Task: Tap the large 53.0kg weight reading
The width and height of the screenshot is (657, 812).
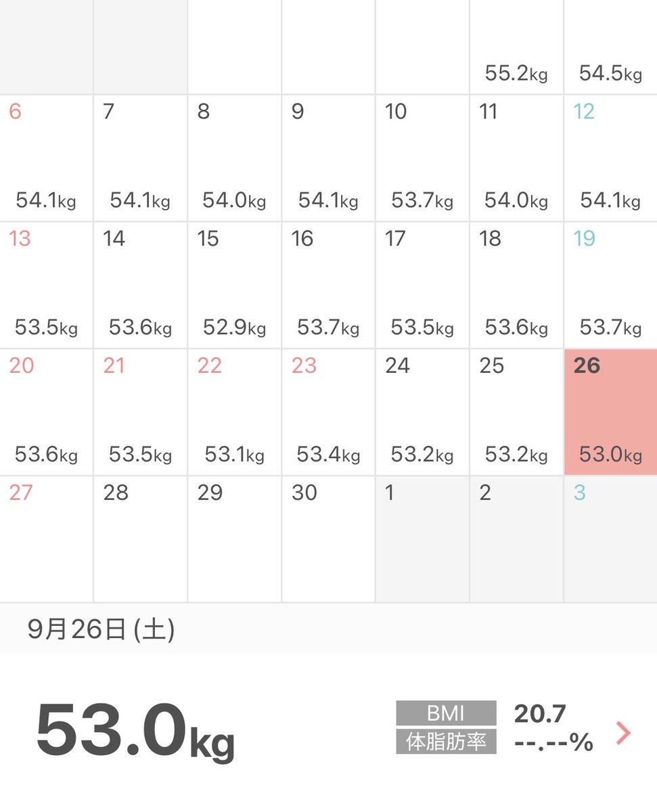Action: pos(135,731)
